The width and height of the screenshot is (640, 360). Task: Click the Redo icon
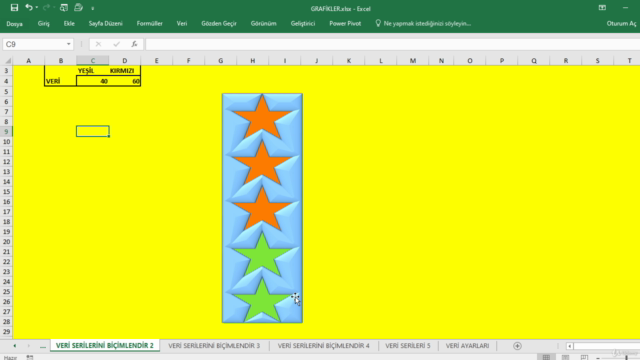click(46, 7)
